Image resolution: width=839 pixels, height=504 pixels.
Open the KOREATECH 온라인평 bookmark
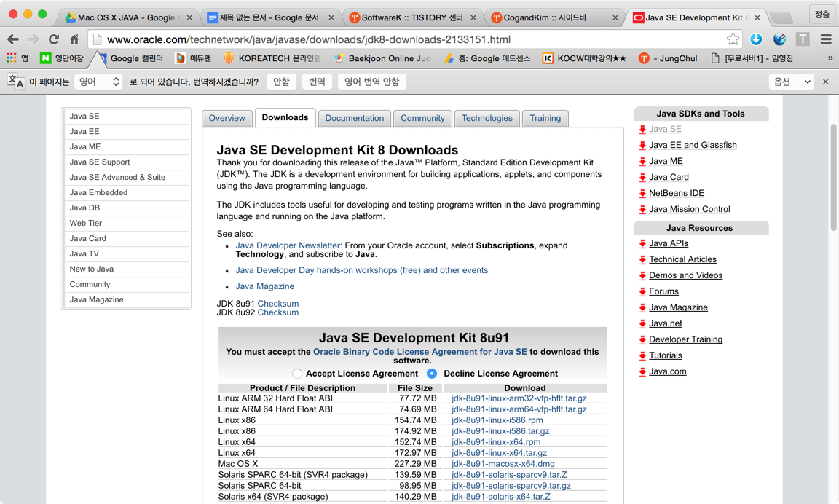(x=272, y=58)
